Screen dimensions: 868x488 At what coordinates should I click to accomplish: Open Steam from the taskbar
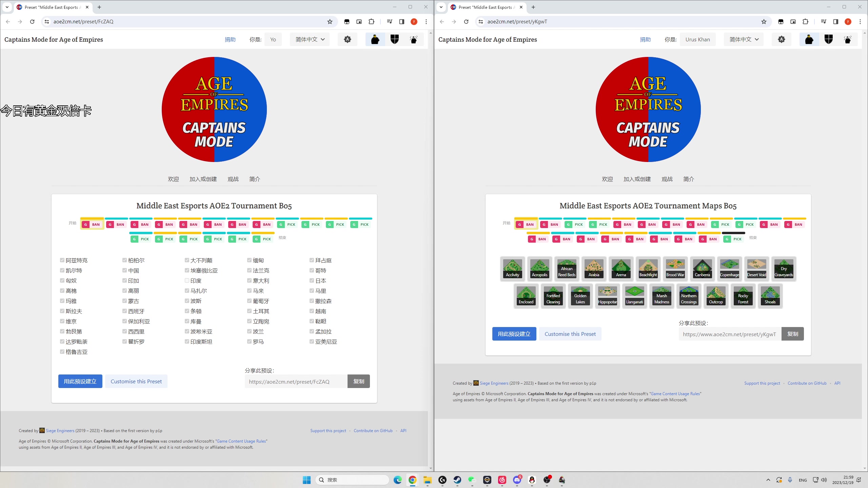457,480
